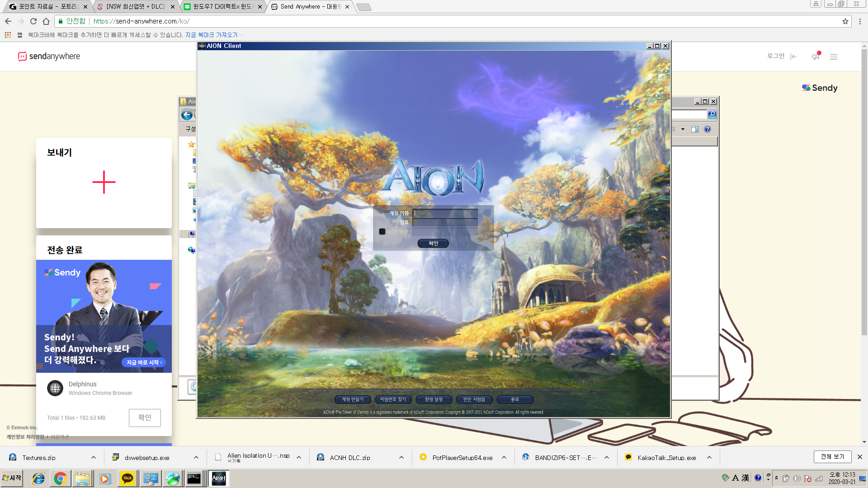Expand Textures.zip download options
The image size is (868, 488).
click(94, 458)
